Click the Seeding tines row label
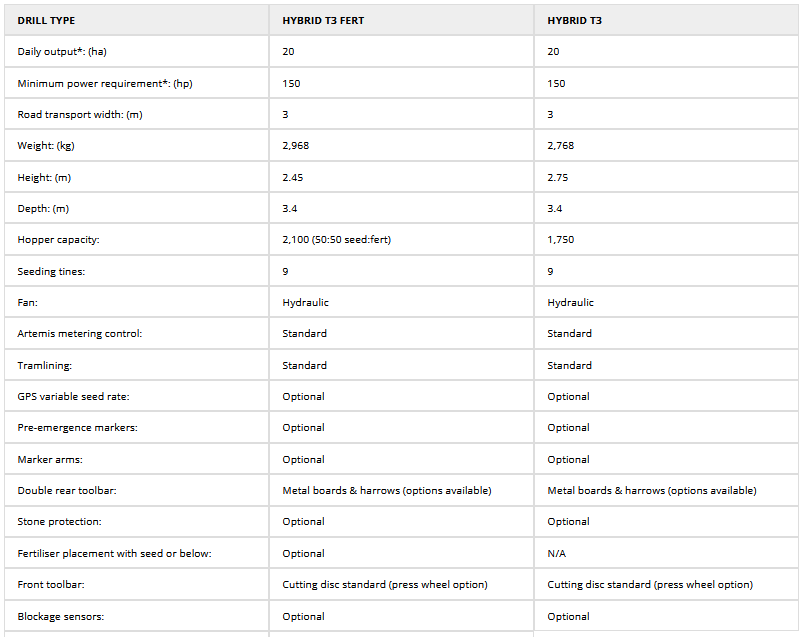The width and height of the screenshot is (802, 637). coord(51,271)
